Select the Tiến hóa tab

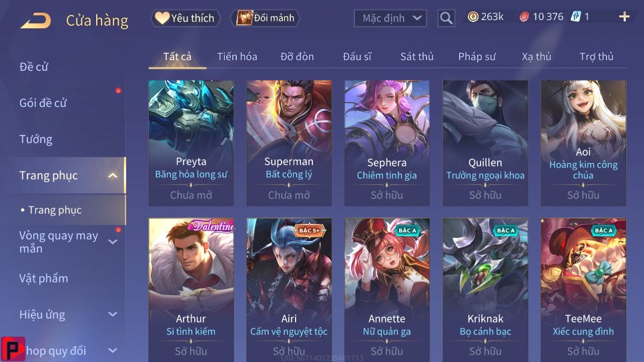click(237, 57)
